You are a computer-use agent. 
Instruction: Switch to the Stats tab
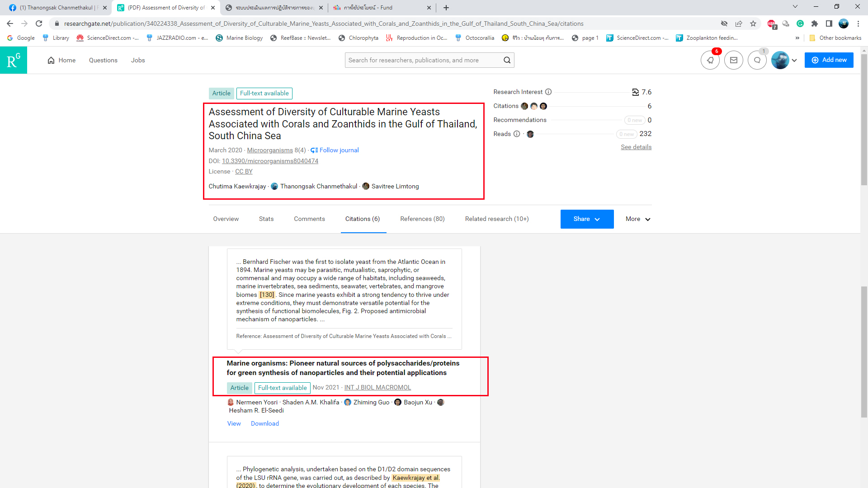point(266,219)
